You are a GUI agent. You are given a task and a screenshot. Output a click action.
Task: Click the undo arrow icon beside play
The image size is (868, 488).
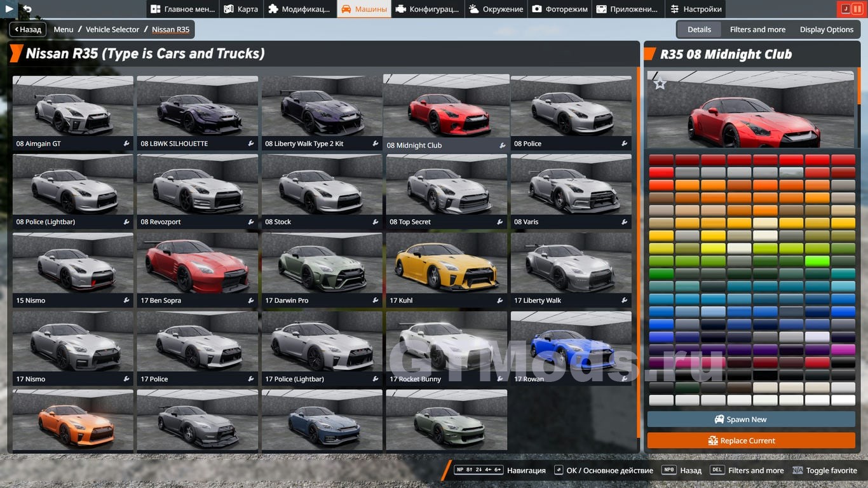(27, 9)
